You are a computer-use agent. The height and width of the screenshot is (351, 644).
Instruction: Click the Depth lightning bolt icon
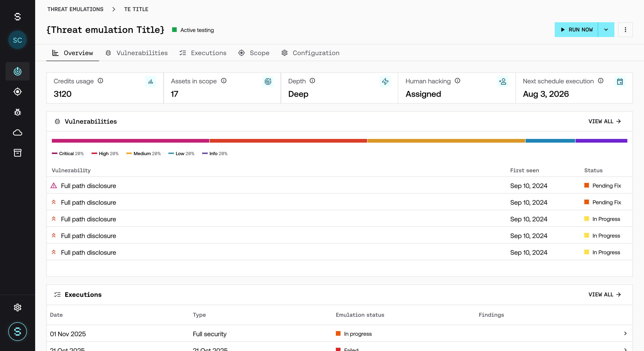385,81
